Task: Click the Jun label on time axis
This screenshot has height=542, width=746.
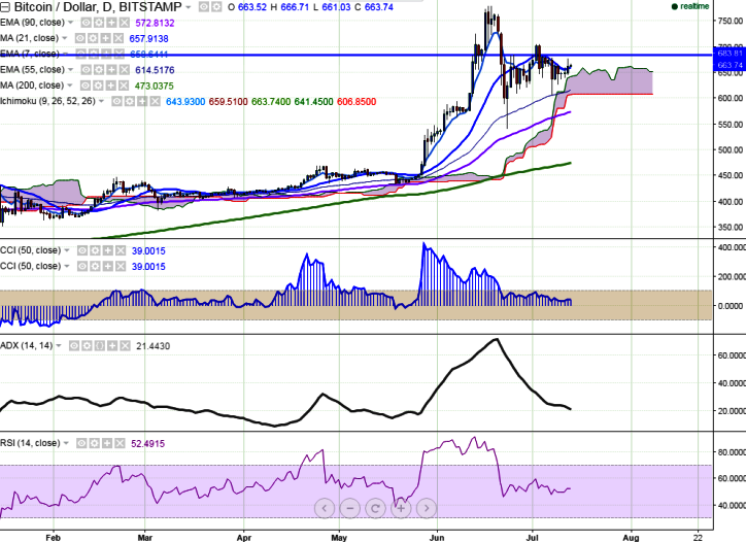Action: (x=437, y=538)
